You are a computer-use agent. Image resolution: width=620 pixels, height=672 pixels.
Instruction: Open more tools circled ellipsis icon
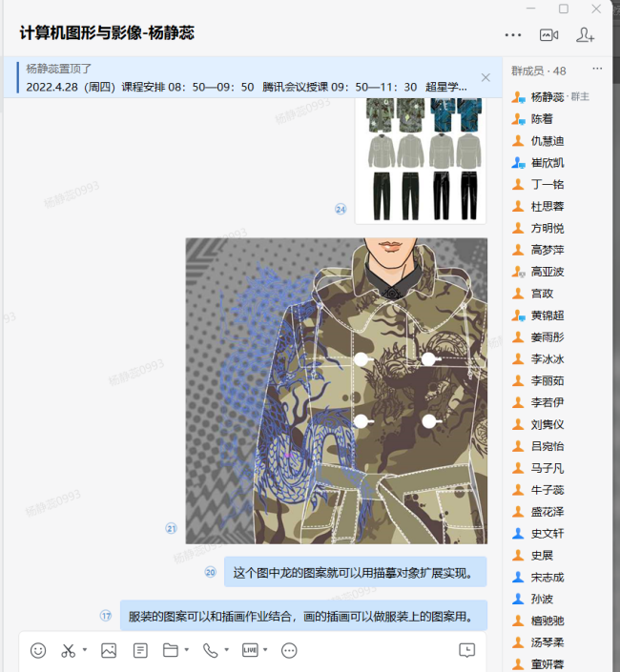coord(290,650)
